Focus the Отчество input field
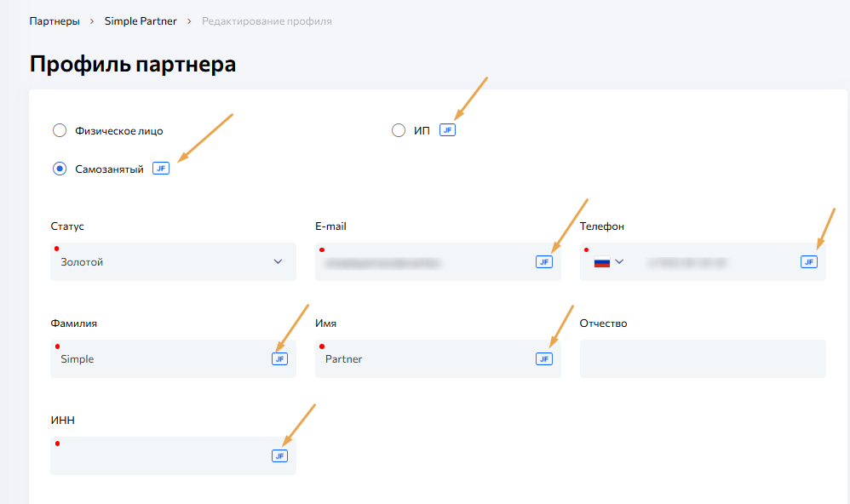 tap(702, 358)
